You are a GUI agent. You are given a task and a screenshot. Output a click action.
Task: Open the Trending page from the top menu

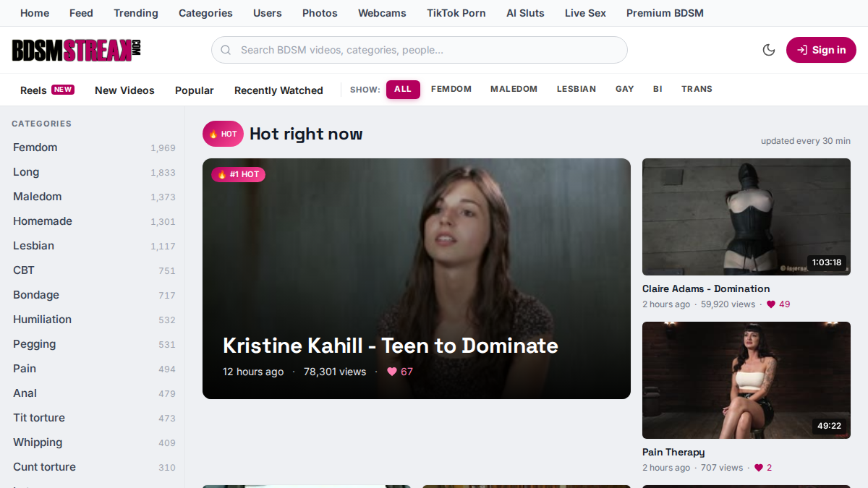(136, 13)
